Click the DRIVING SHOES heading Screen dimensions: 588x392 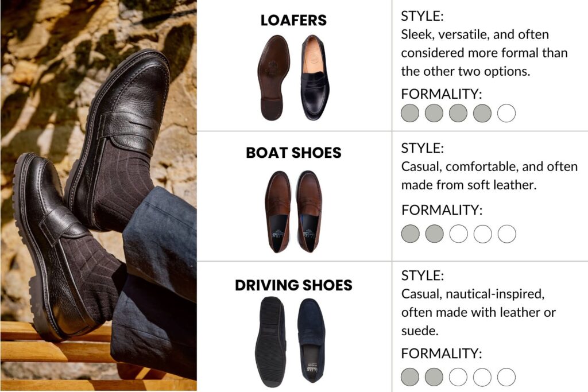293,285
